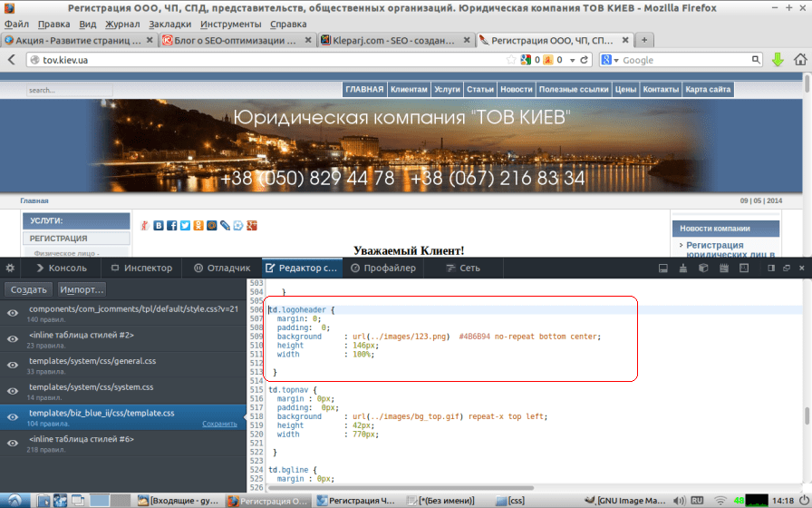Click the green downloads arrow
The height and width of the screenshot is (508, 812).
pyautogui.click(x=778, y=60)
